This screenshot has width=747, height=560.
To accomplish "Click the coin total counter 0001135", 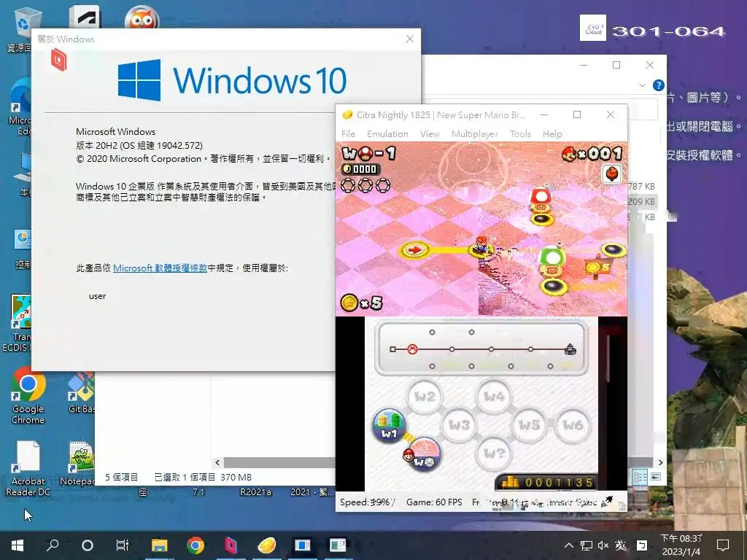I will [547, 483].
